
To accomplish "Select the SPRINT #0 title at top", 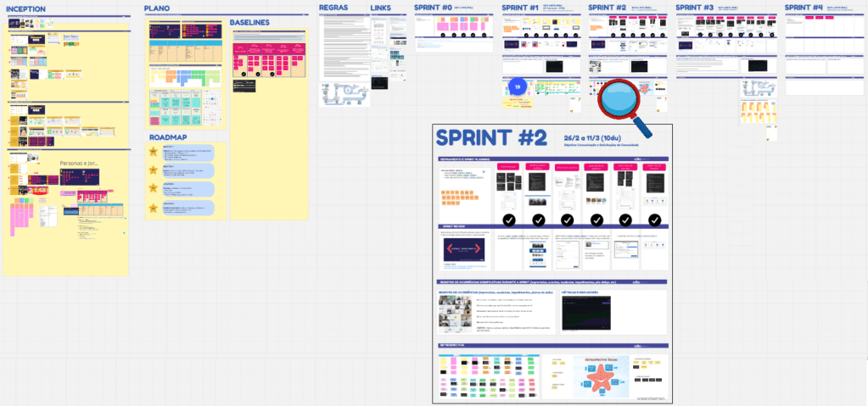I will coord(433,8).
